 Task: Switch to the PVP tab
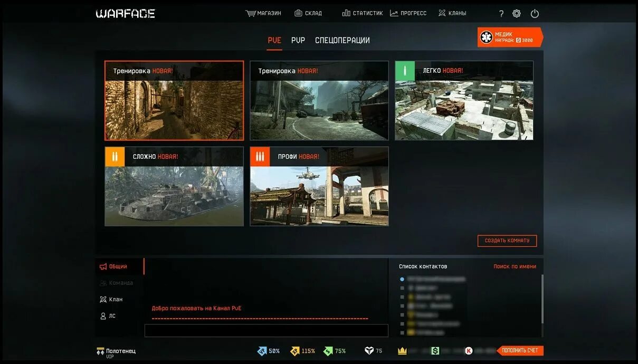point(298,40)
